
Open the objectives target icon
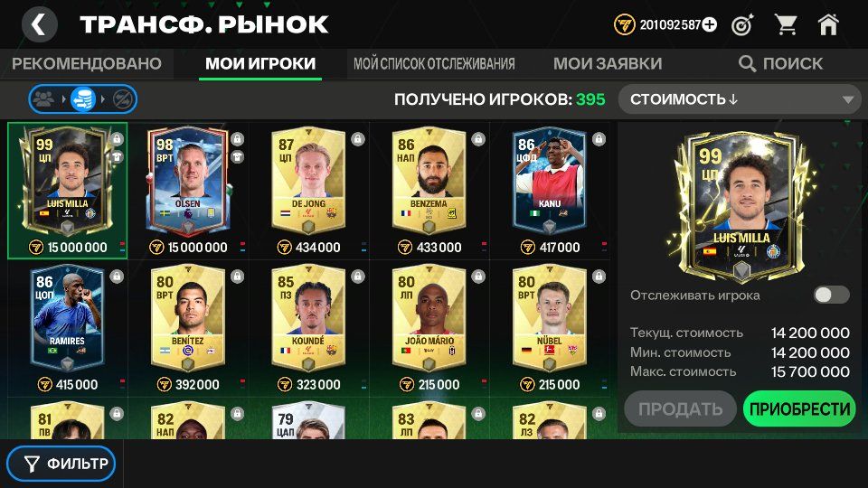pos(742,25)
